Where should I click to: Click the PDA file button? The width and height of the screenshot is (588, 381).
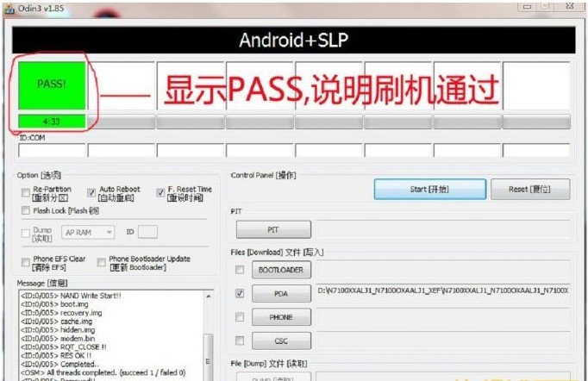(x=281, y=293)
